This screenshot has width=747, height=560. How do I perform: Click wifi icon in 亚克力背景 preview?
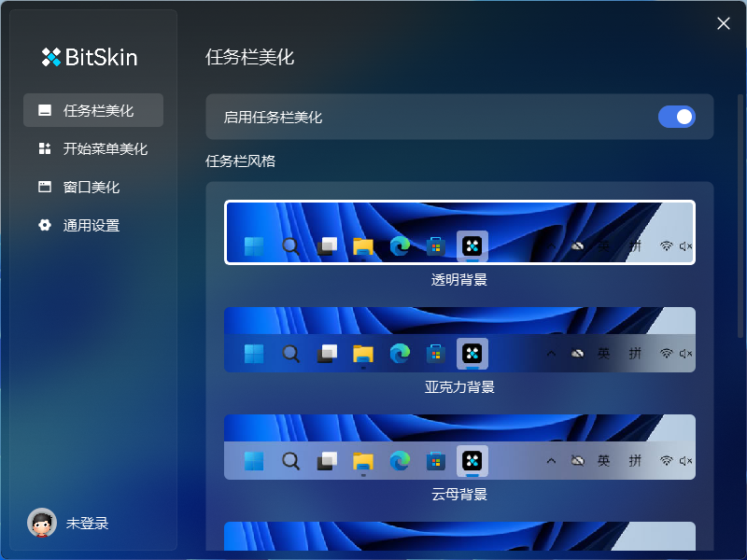pos(666,354)
